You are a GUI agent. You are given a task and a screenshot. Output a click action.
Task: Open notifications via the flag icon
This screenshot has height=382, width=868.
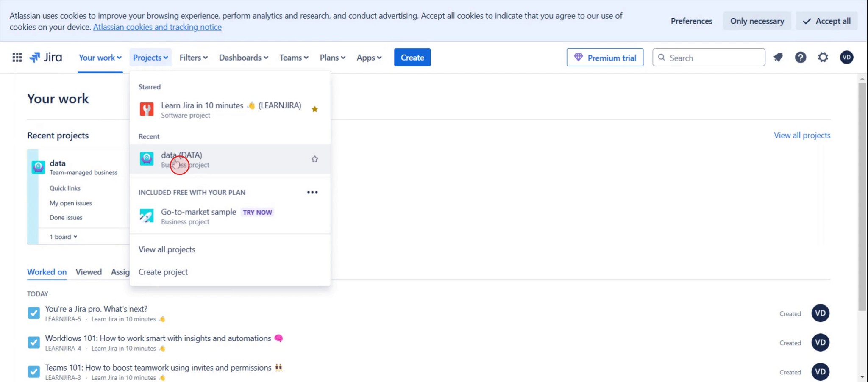(778, 57)
